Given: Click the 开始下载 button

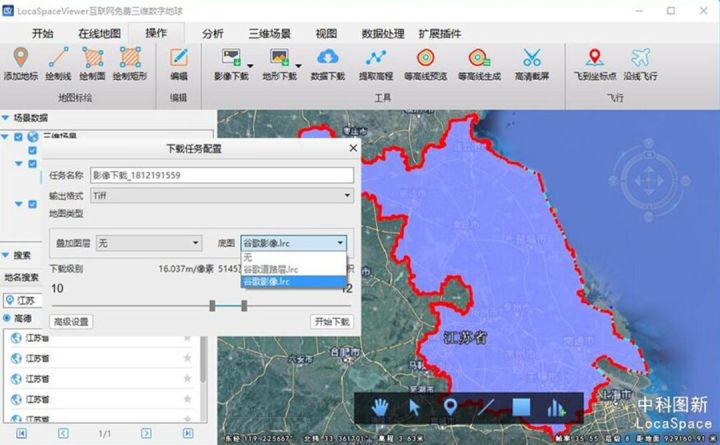Looking at the screenshot, I should tap(331, 322).
